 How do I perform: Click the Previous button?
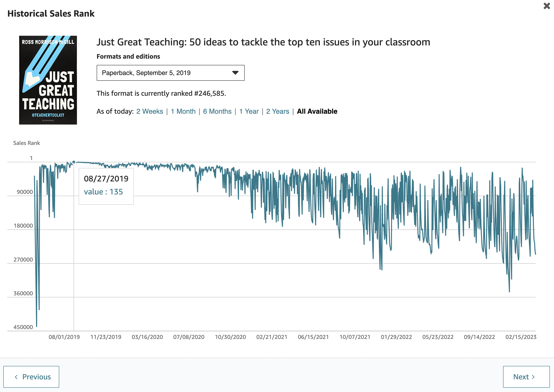coord(31,377)
